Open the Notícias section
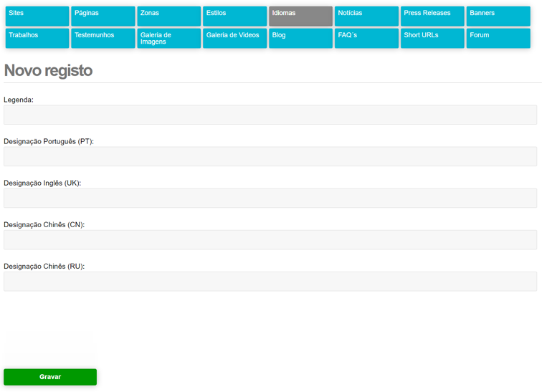Image resolution: width=547 pixels, height=392 pixels. (x=366, y=16)
